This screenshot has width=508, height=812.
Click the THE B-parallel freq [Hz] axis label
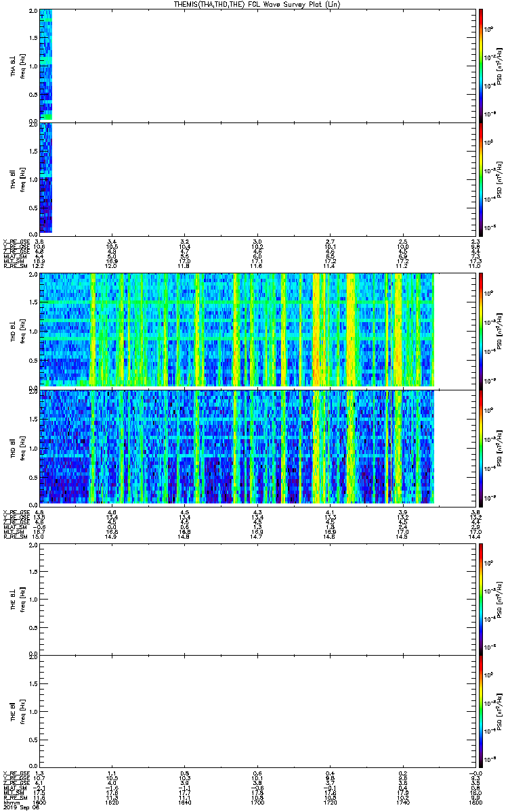22,711
